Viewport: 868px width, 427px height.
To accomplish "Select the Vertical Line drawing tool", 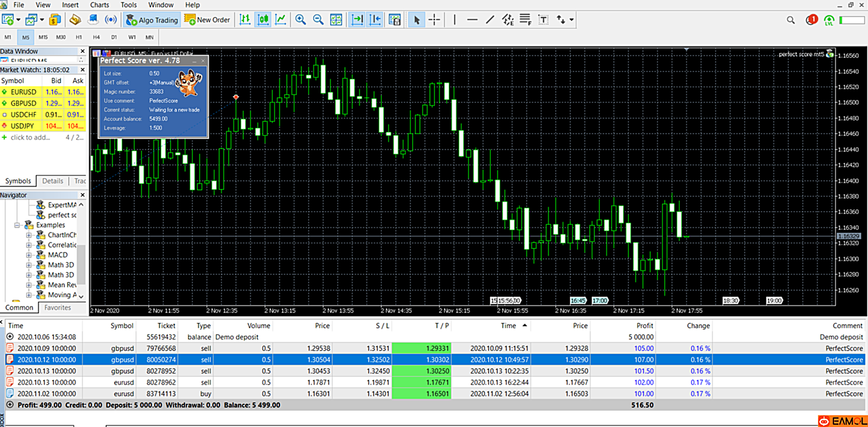I will click(454, 20).
